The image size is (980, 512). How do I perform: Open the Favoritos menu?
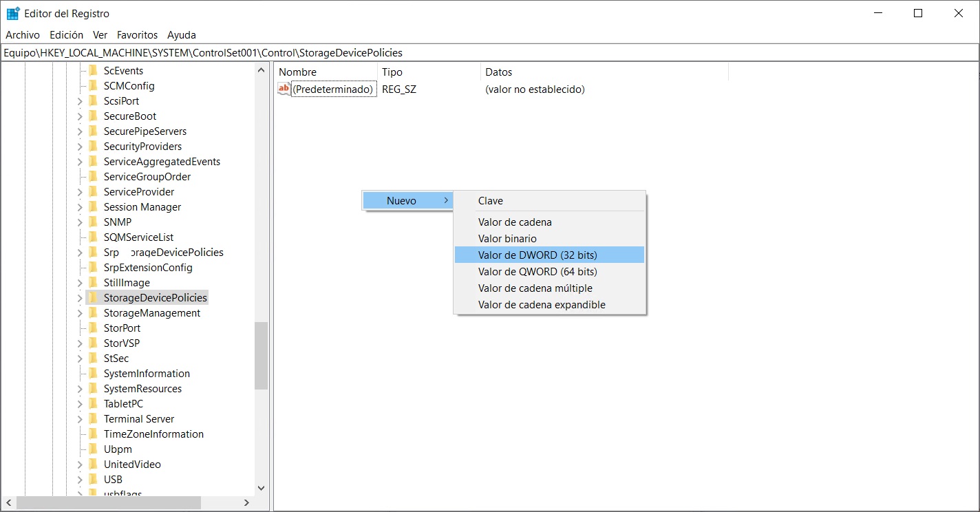tap(137, 34)
